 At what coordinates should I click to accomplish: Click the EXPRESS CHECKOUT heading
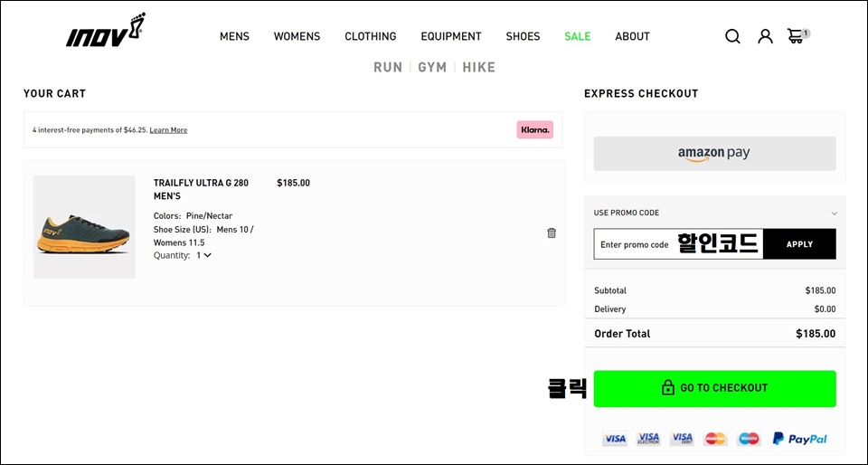coord(641,93)
